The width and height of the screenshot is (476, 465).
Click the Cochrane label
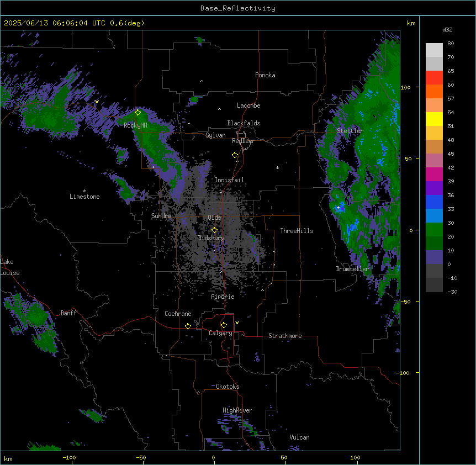pyautogui.click(x=178, y=314)
